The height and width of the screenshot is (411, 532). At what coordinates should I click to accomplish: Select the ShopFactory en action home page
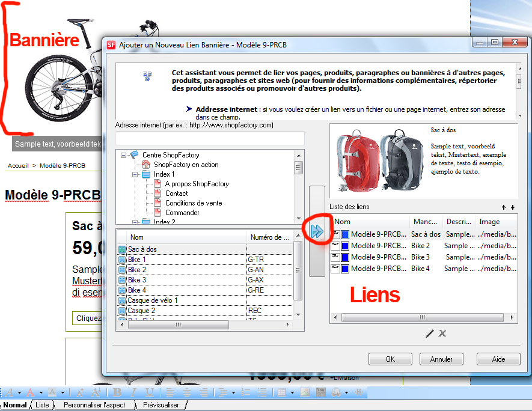pyautogui.click(x=186, y=165)
